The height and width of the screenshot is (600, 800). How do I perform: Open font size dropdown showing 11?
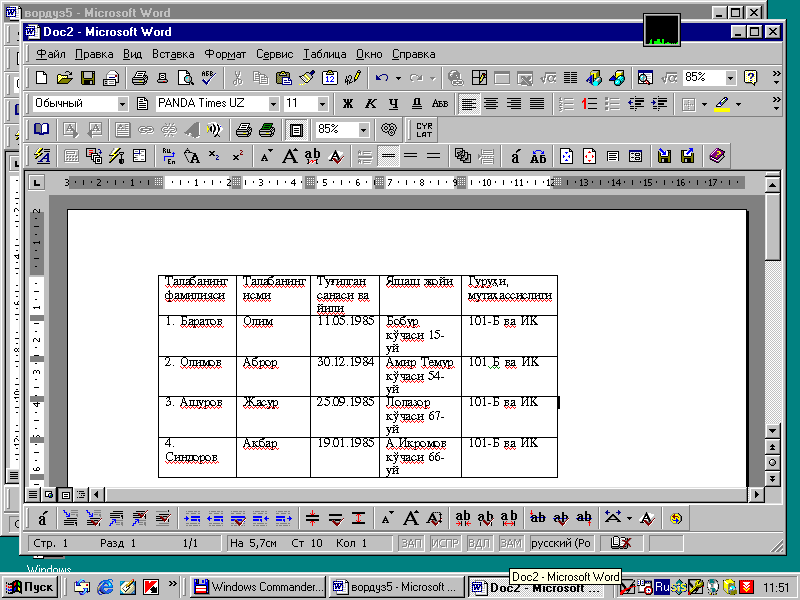coord(322,104)
